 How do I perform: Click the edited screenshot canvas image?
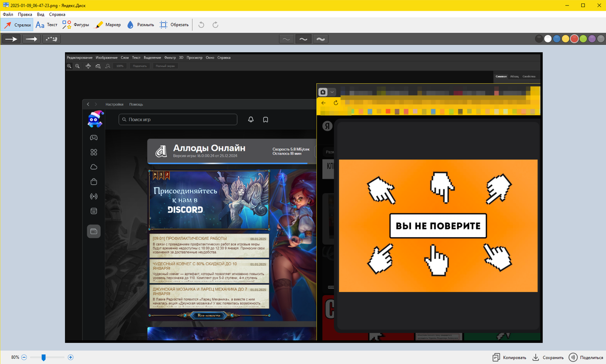(x=304, y=197)
